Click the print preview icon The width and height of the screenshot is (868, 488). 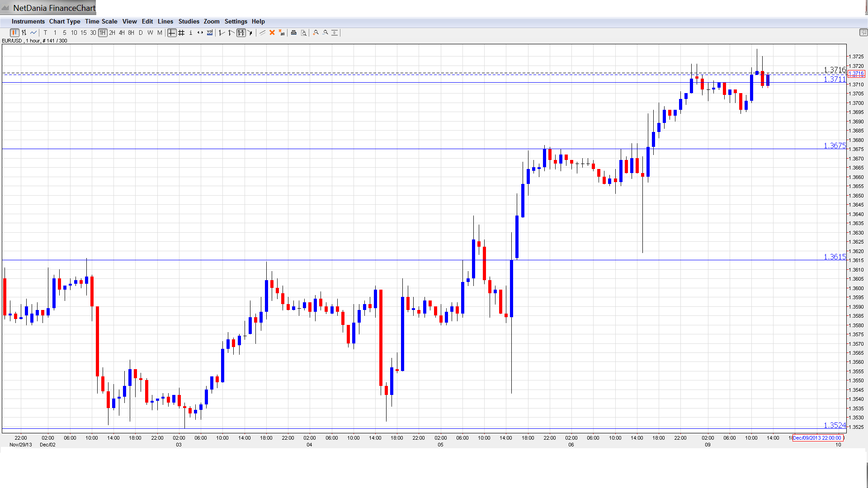(x=304, y=33)
